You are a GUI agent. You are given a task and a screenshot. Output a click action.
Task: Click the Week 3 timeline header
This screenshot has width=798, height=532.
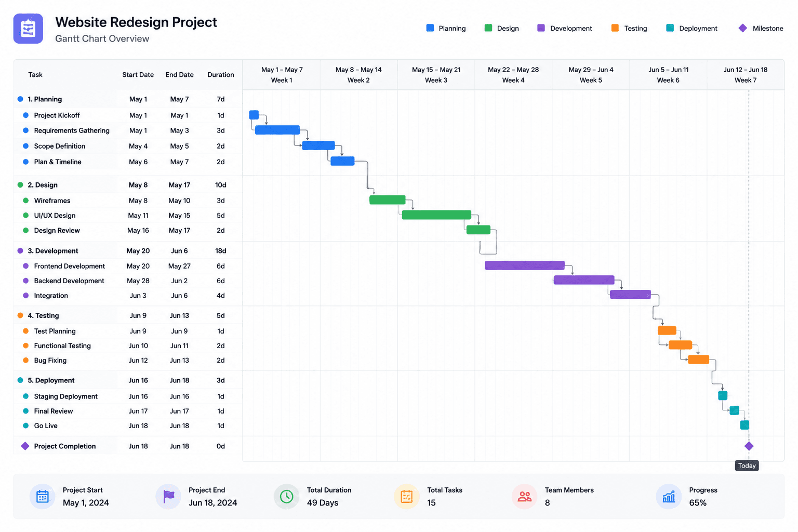tap(436, 75)
